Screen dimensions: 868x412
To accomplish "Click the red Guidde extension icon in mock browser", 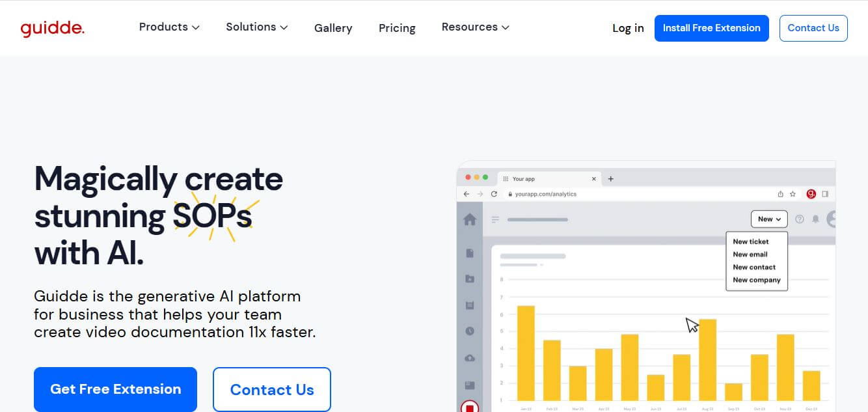I will pos(811,194).
